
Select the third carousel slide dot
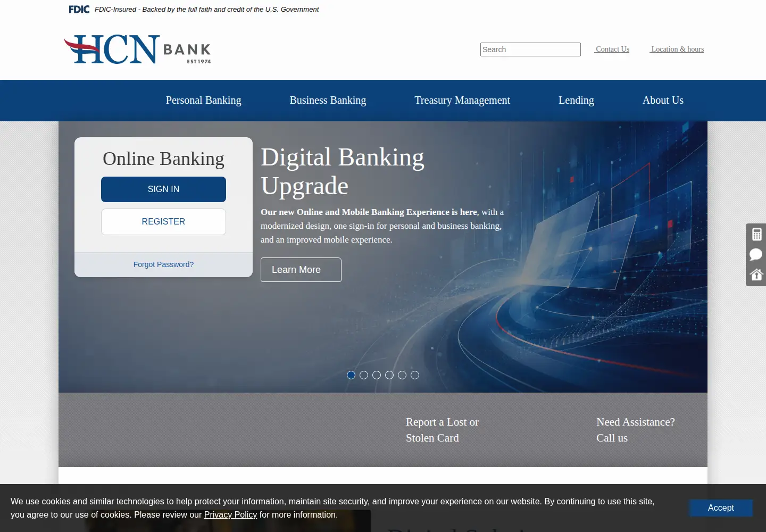point(377,375)
